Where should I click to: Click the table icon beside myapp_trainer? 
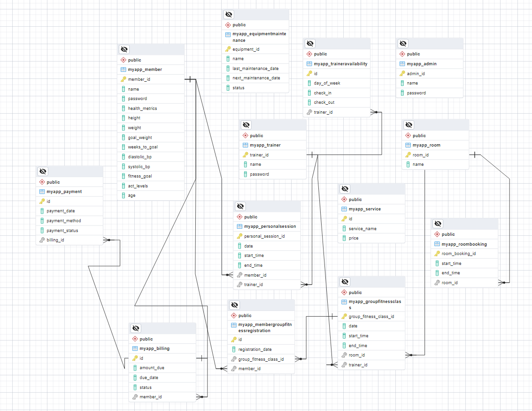245,145
